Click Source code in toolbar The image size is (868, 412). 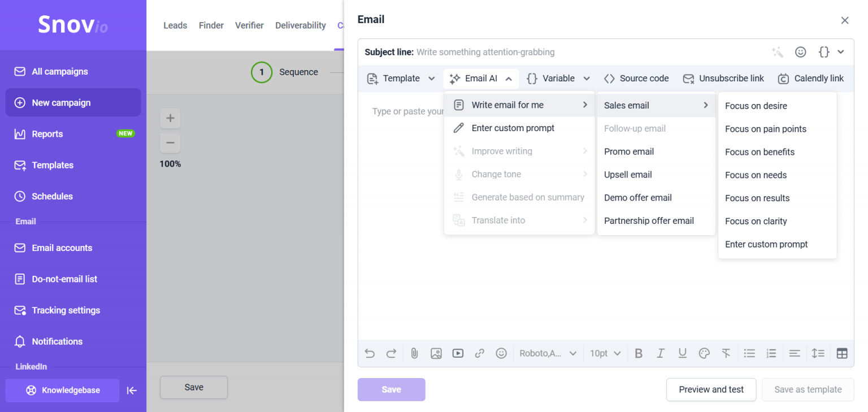[x=636, y=79]
